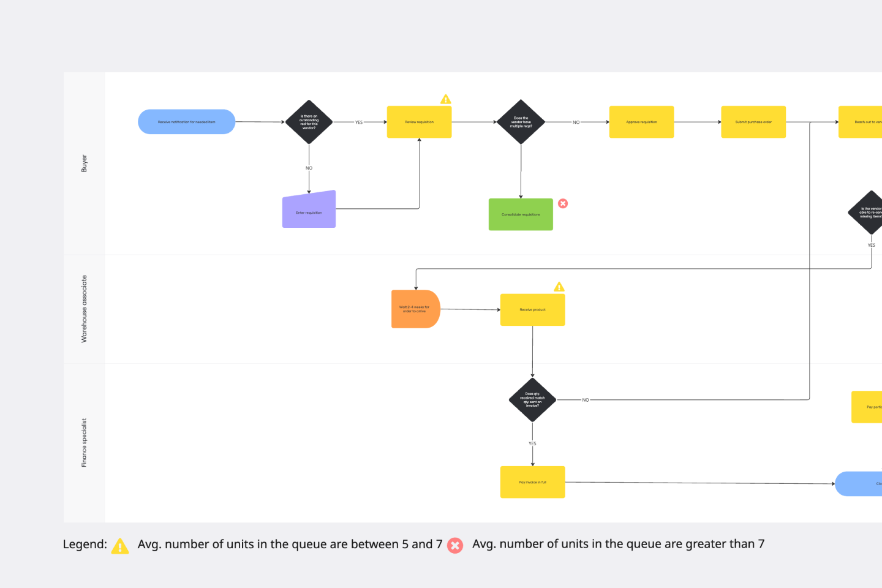
Task: Select the Submit purchase order box
Action: (753, 122)
